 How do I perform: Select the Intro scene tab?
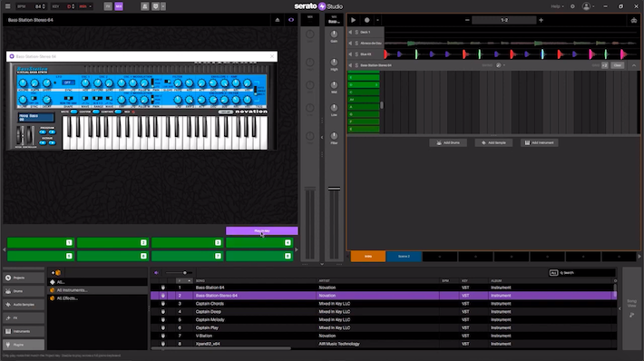[368, 257]
